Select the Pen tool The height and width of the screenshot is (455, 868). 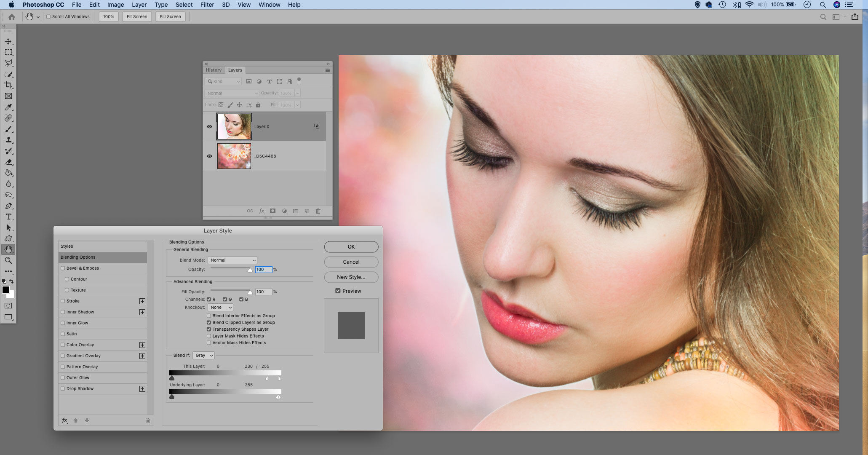pos(8,206)
